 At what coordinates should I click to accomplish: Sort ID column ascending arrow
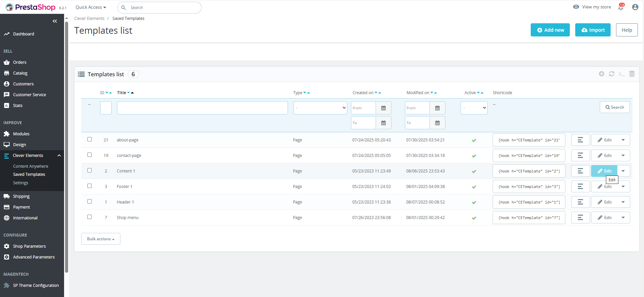[111, 93]
